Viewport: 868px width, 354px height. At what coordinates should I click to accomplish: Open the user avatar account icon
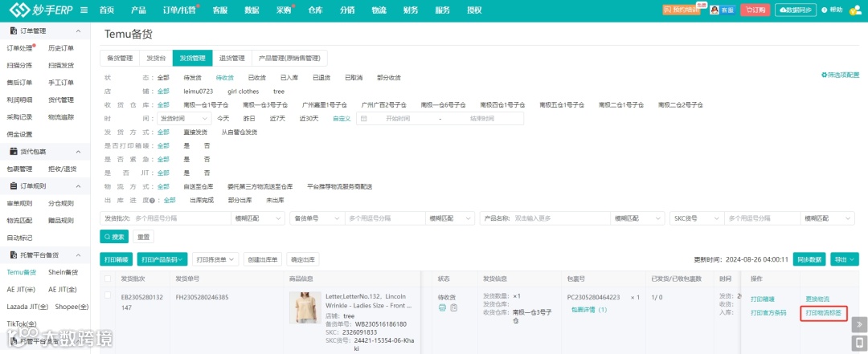(x=854, y=10)
